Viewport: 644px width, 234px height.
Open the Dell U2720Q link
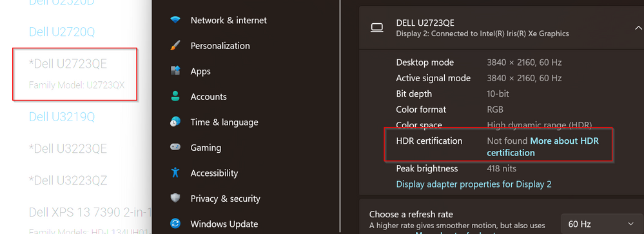tap(62, 32)
